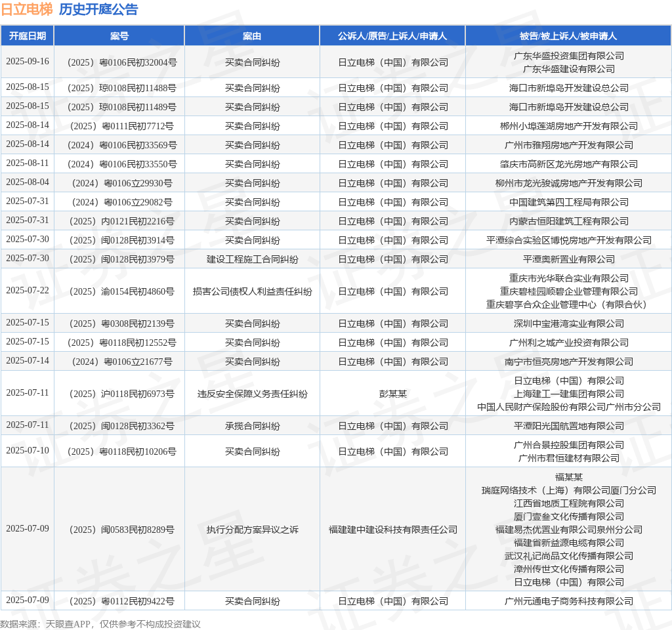The image size is (672, 630).
Task: Click case number 粤0106立29082号
Action: 122,202
